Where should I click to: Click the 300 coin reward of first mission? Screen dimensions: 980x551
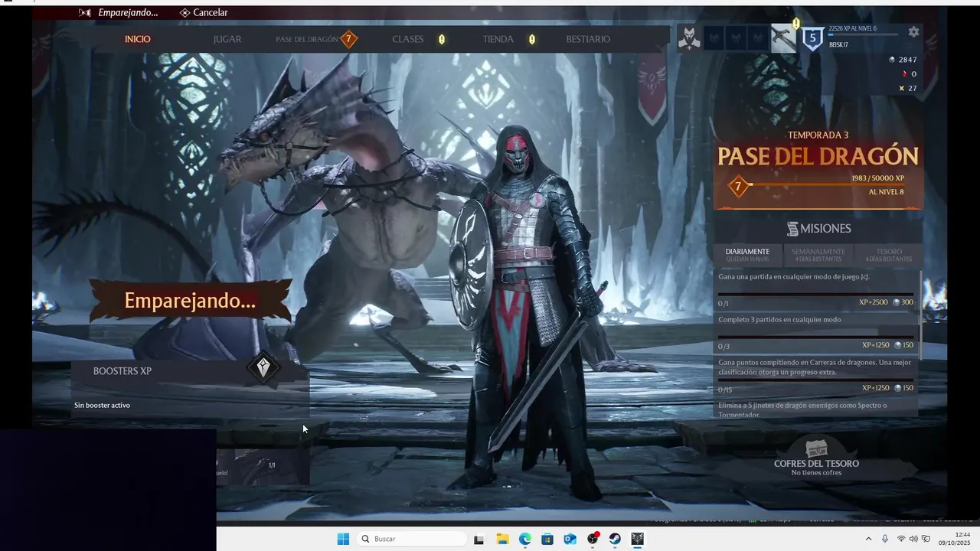coord(903,302)
